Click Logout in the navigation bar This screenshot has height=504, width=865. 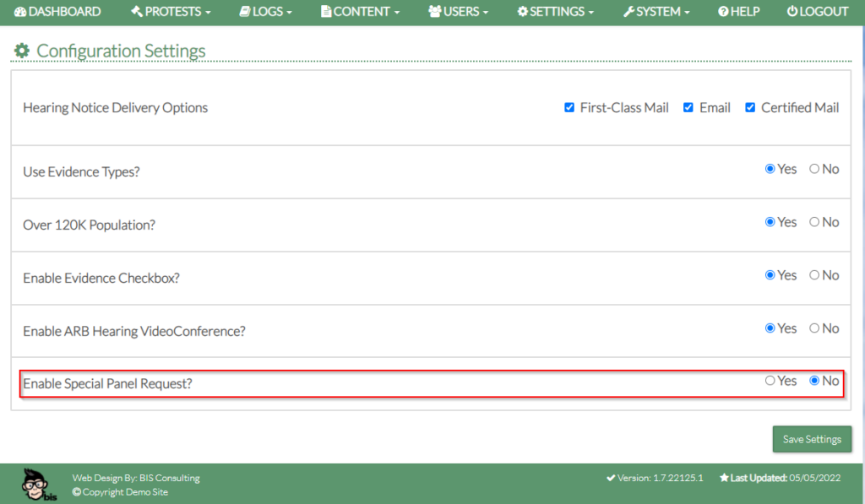[817, 12]
